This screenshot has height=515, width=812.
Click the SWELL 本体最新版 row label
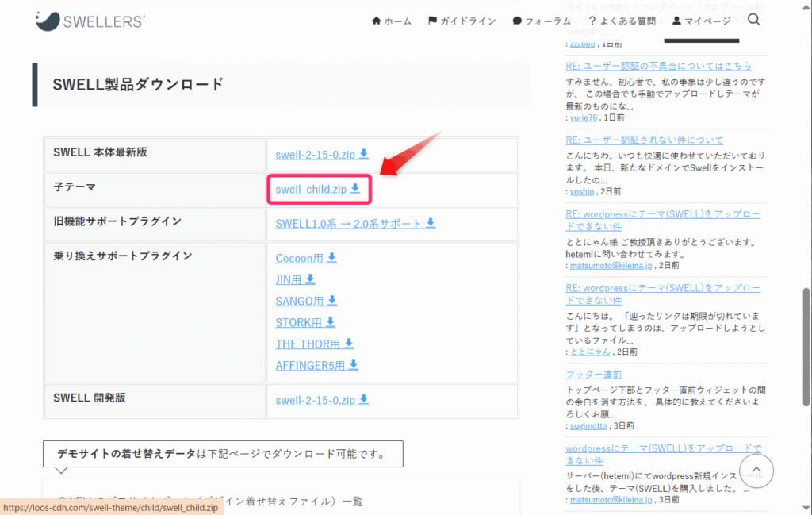click(x=100, y=152)
